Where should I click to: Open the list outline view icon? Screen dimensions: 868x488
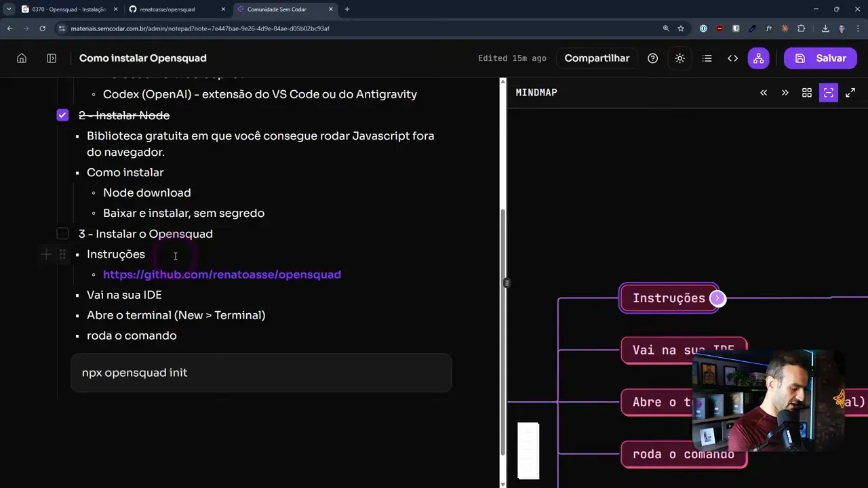pyautogui.click(x=707, y=58)
